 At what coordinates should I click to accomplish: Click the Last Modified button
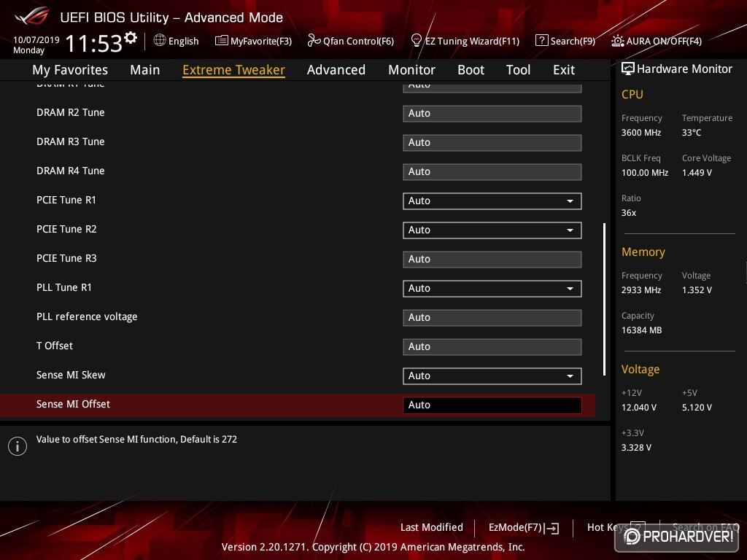point(432,527)
